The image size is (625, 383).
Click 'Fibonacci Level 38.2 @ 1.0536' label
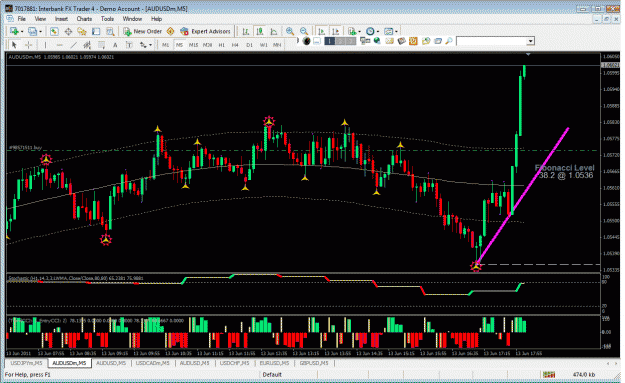(x=564, y=171)
